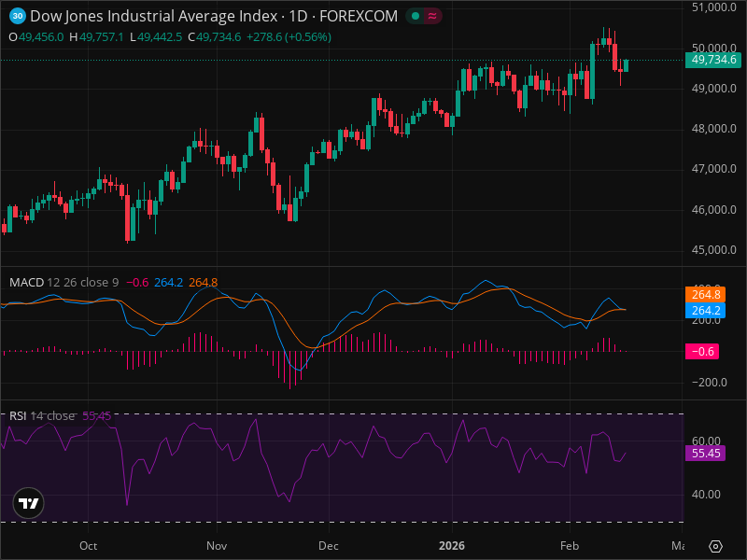747x560 pixels.
Task: Click the 51,000.0 price axis label
Action: pos(713,7)
